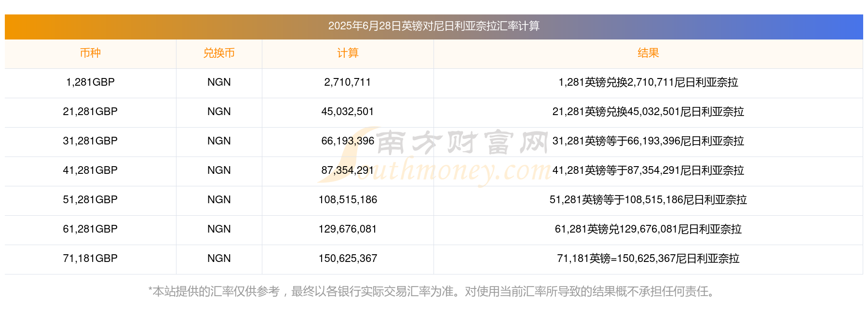Viewport: 868px width, 313px height.
Task: Click the title 2025年6月28日英镑对尼日利亚奈拉汇率计算
Action: 434,26
